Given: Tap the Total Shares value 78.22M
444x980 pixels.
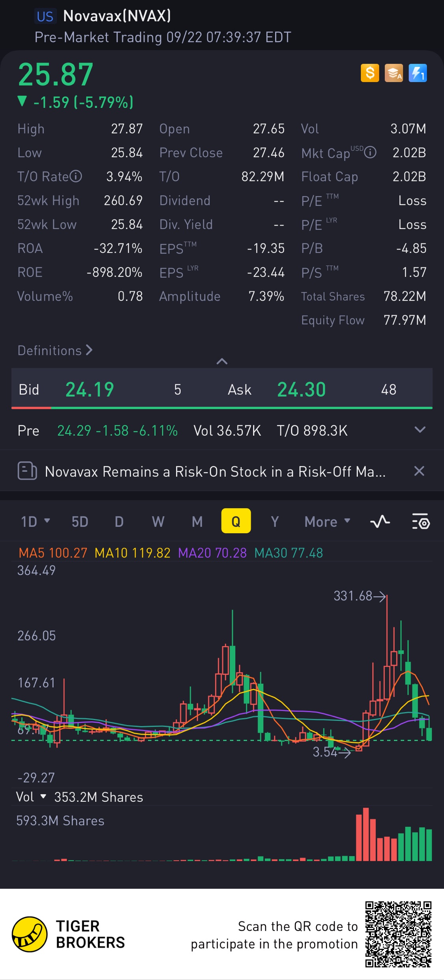Looking at the screenshot, I should pos(405,296).
